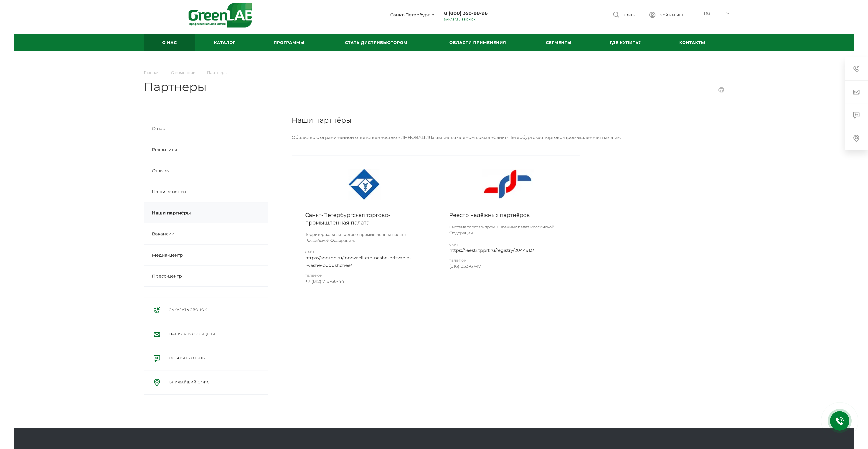Click the location pin icon beside Ближайший офис

tap(157, 382)
